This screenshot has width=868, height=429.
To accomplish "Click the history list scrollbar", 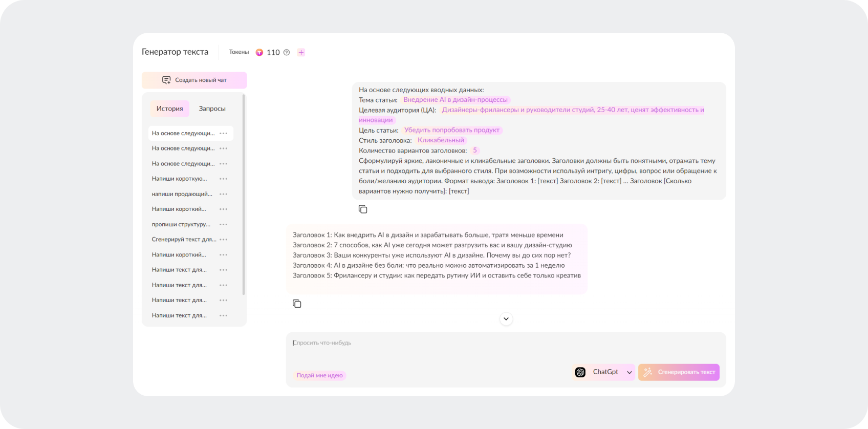I will (244, 195).
